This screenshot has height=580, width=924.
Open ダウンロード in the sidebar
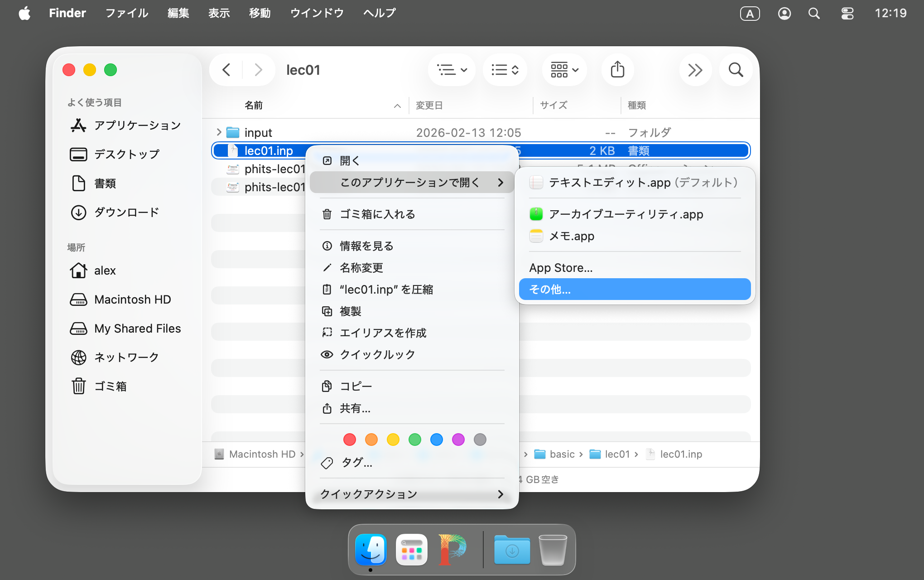[x=126, y=212]
